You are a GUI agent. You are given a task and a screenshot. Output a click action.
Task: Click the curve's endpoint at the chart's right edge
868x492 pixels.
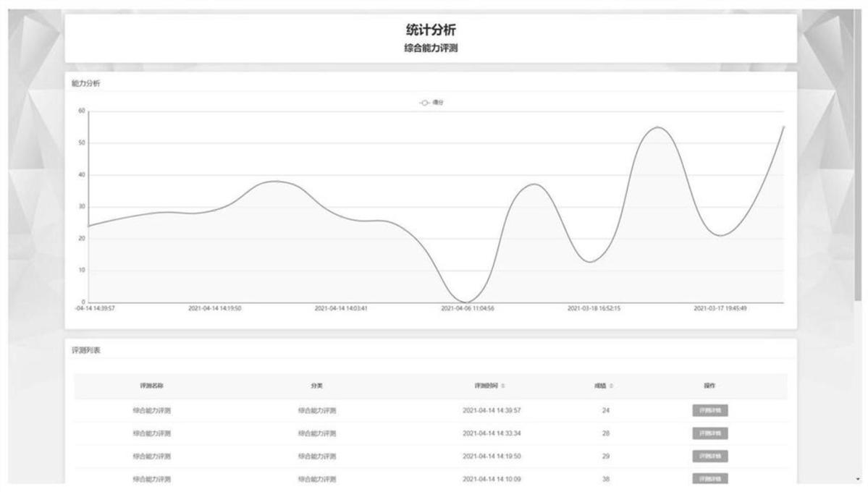pyautogui.click(x=783, y=127)
